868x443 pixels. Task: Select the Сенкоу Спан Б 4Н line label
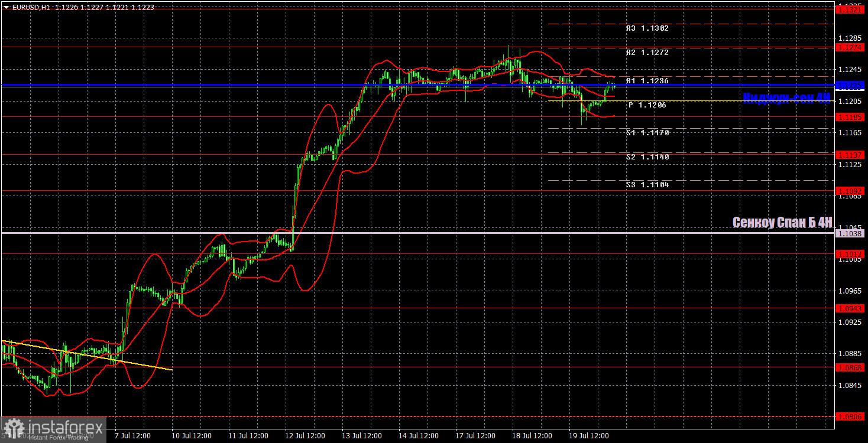tap(782, 222)
